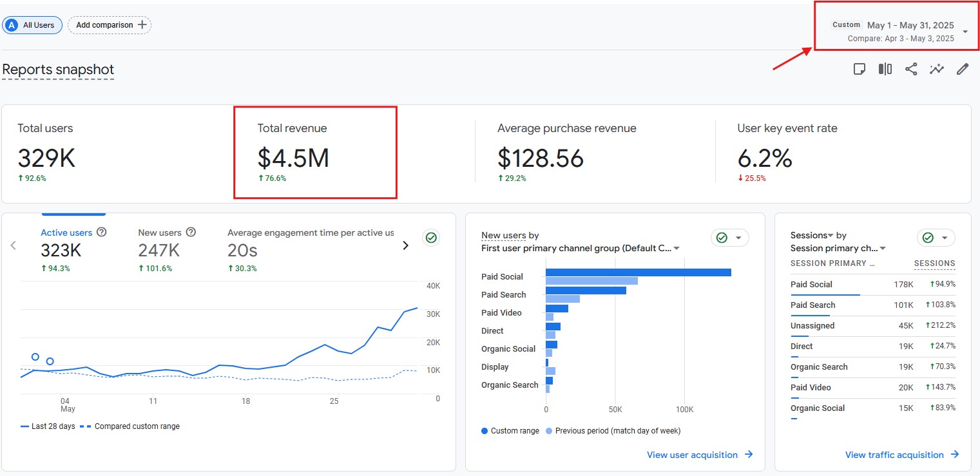Switch to the New users metric tab
Viewport: 980px width, 476px height.
click(x=167, y=249)
